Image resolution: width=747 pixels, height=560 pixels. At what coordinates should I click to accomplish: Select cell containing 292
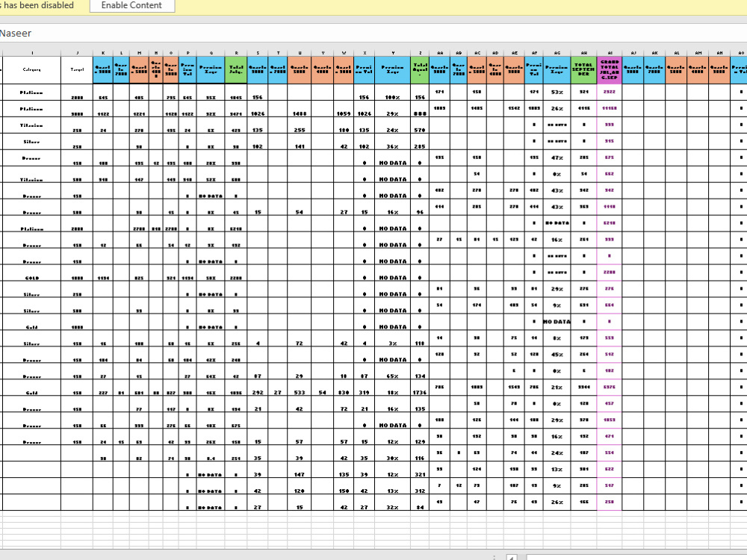tap(257, 388)
